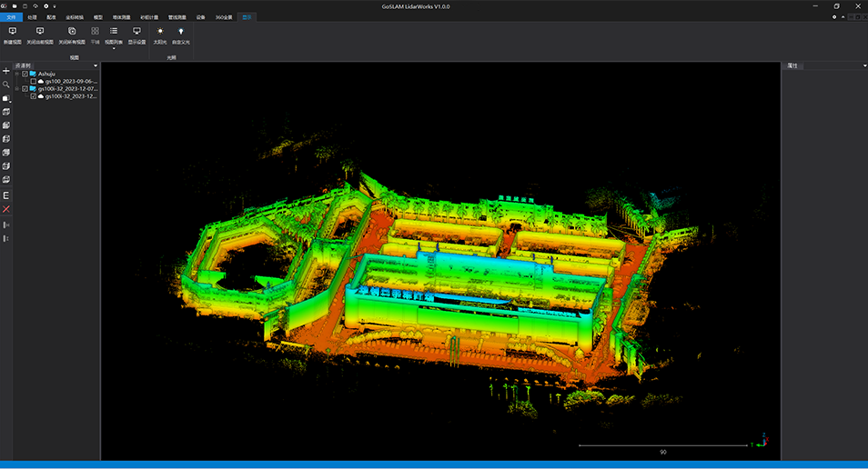Click the 新建视图 (new view) icon
The width and height of the screenshot is (868, 469).
[x=12, y=32]
